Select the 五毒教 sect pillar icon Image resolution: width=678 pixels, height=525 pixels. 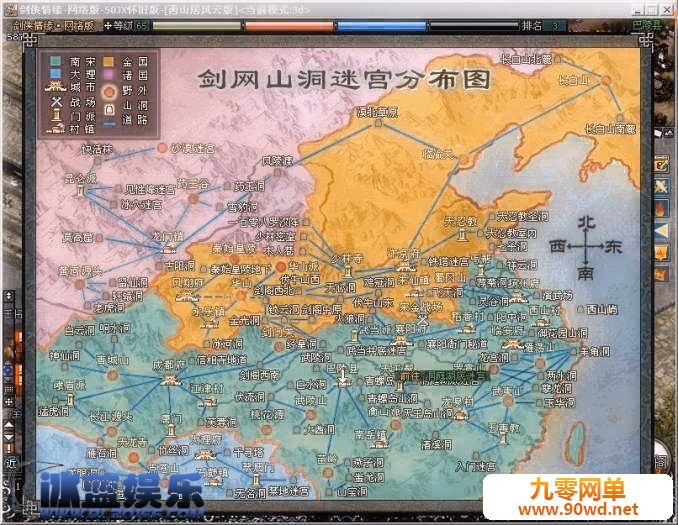click(503, 438)
